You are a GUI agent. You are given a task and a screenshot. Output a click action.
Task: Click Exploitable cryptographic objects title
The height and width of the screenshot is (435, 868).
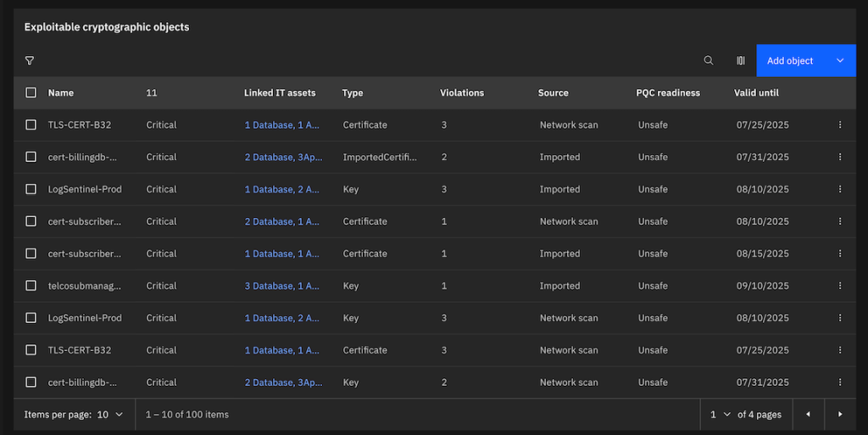point(107,27)
